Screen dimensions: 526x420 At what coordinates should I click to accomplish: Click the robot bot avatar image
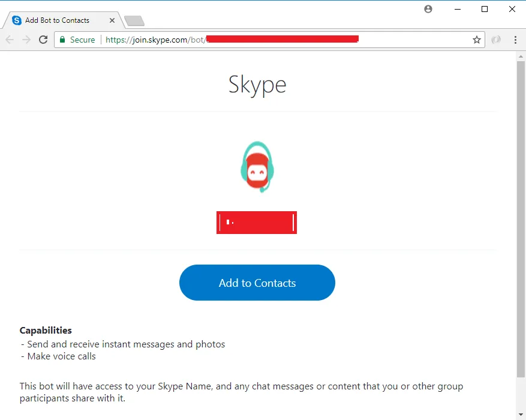pos(257,167)
